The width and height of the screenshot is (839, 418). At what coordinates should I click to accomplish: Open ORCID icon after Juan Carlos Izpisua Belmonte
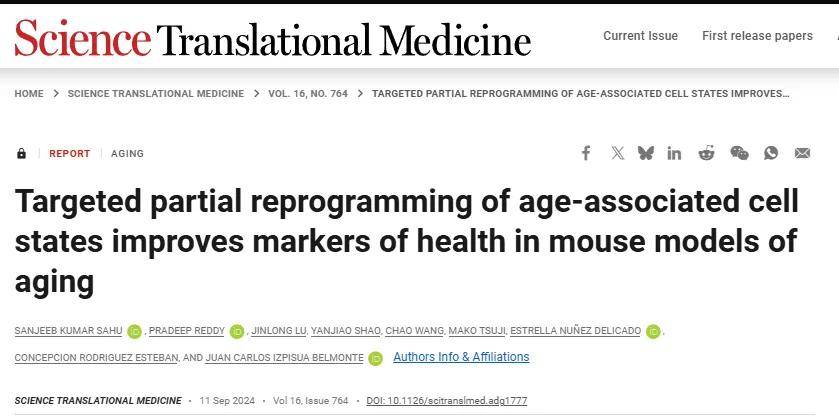[x=376, y=358]
